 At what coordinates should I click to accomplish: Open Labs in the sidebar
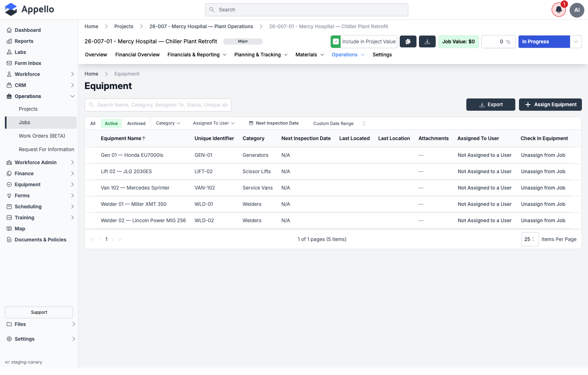click(20, 52)
